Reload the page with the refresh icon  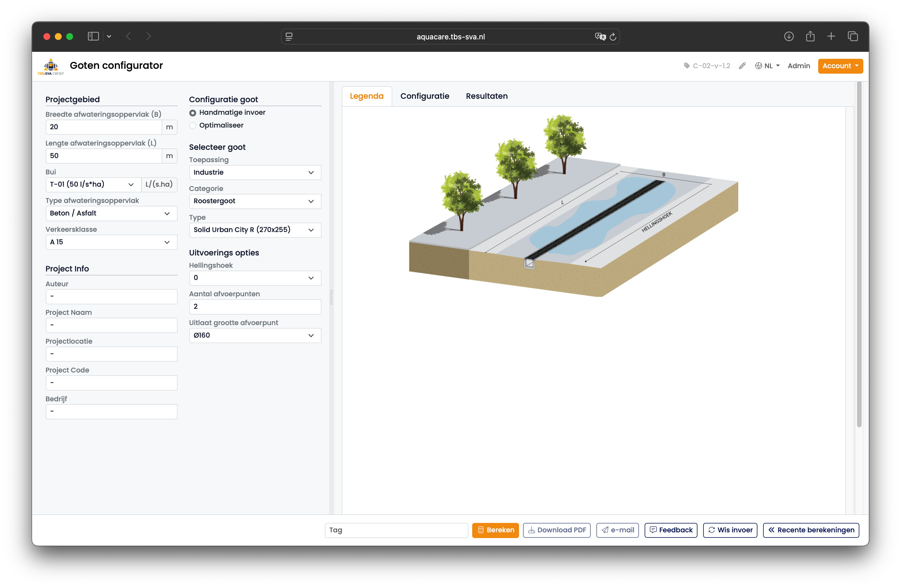point(613,37)
